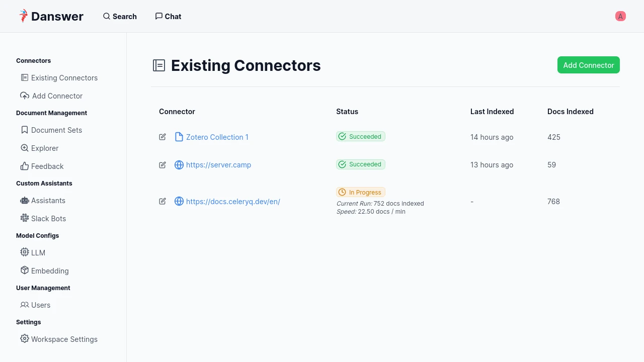Click the User Management section label

pyautogui.click(x=43, y=288)
